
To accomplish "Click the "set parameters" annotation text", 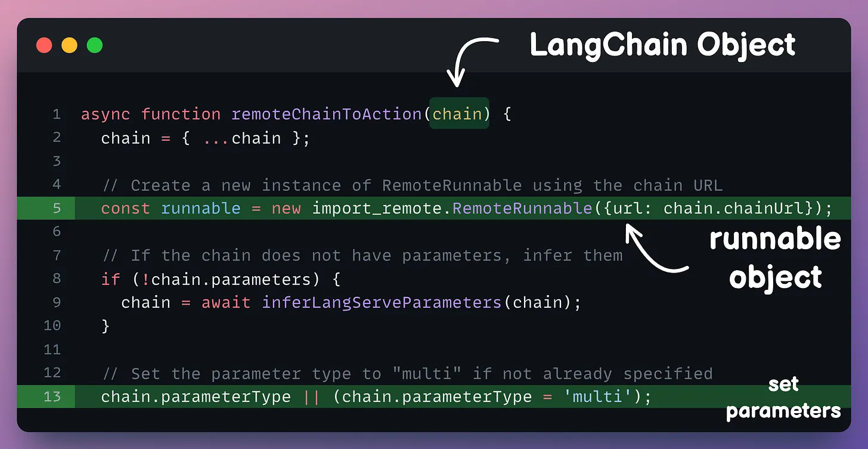I will pos(783,397).
